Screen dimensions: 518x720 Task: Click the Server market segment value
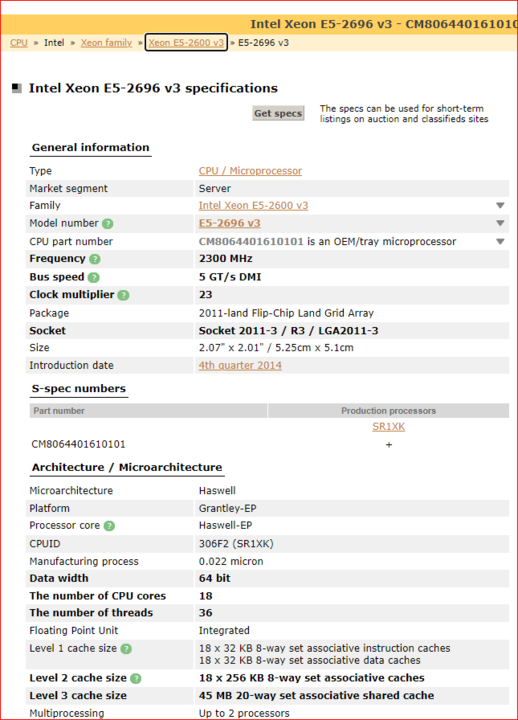[214, 188]
